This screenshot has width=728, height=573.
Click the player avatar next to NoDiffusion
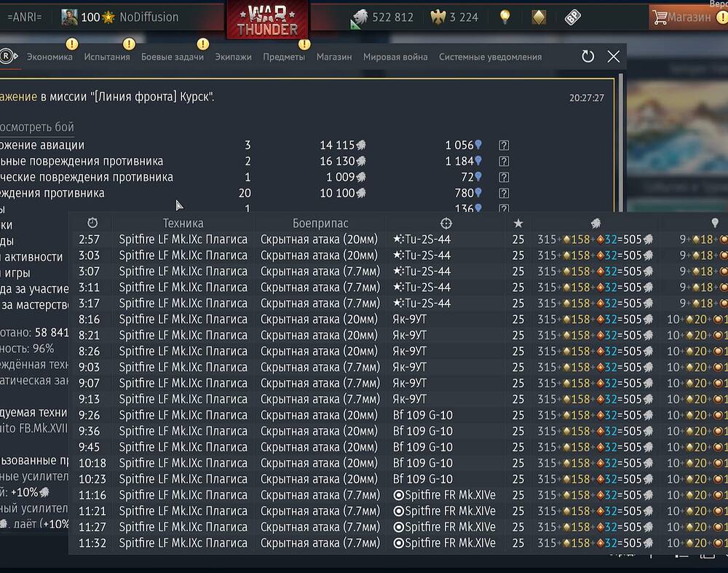pyautogui.click(x=70, y=17)
